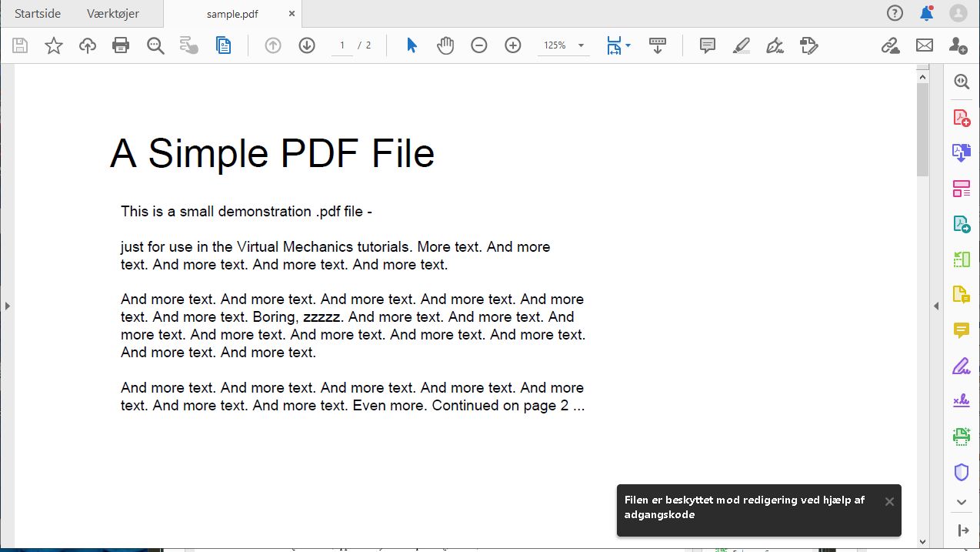
Task: Click 'Filen er beskyttet' notification message
Action: (x=745, y=507)
